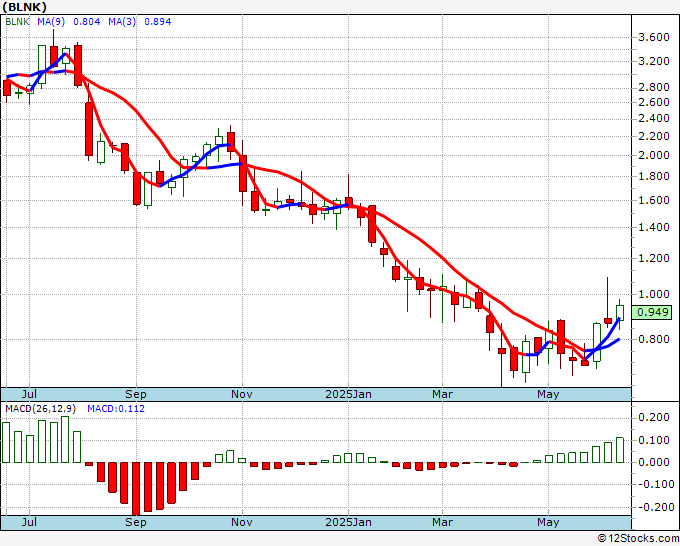
Task: Click the (BLNK) chart title
Action: tap(24, 7)
